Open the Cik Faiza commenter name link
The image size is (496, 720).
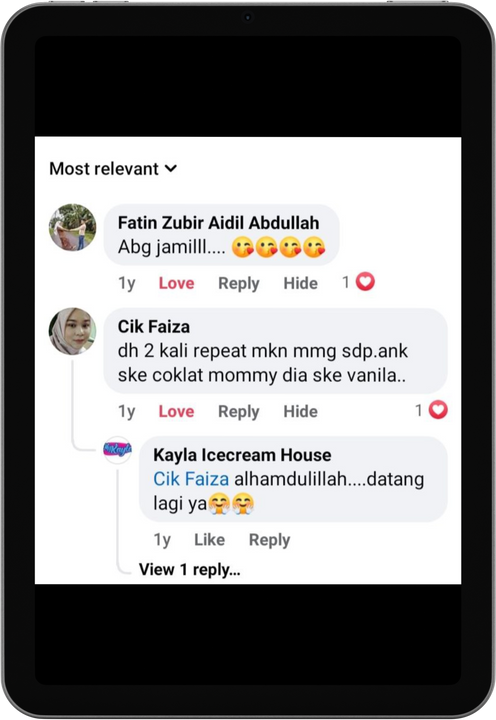pyautogui.click(x=154, y=326)
